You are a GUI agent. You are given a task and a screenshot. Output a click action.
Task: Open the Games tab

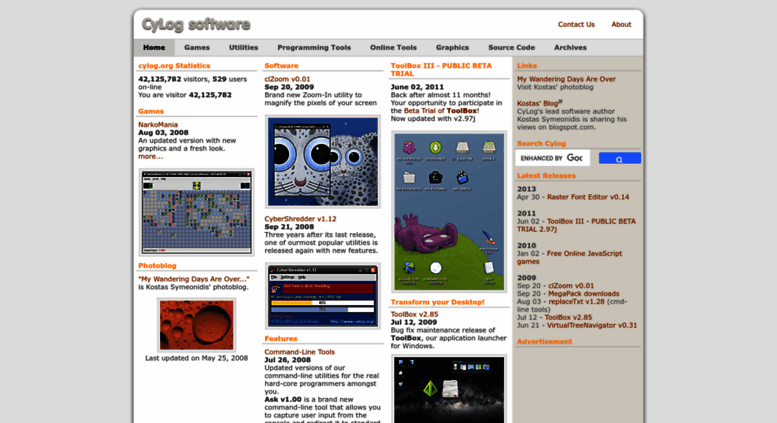point(197,48)
